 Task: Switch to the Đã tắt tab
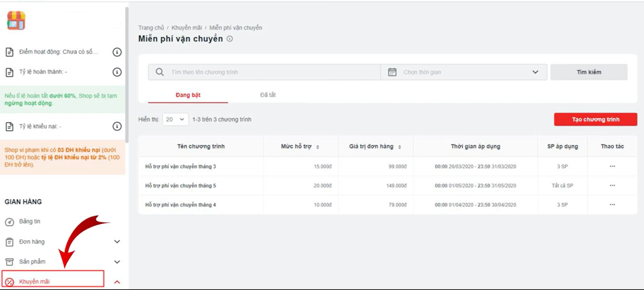pos(268,95)
